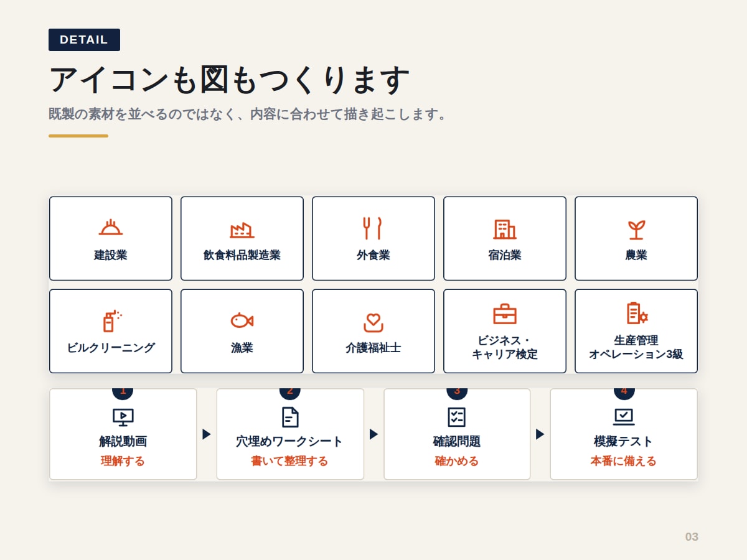Click the laptop check icon above 模擬テスト
The image size is (747, 560).
point(624,417)
